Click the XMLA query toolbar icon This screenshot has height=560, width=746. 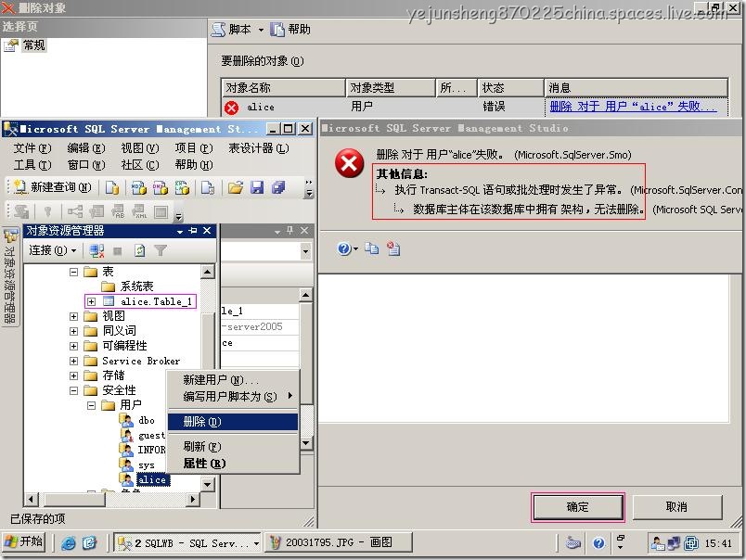pos(182,188)
